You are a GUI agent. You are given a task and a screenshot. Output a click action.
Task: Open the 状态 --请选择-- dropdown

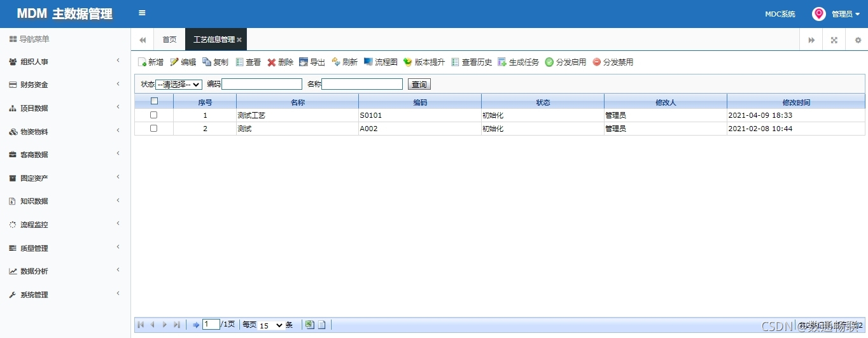point(179,84)
